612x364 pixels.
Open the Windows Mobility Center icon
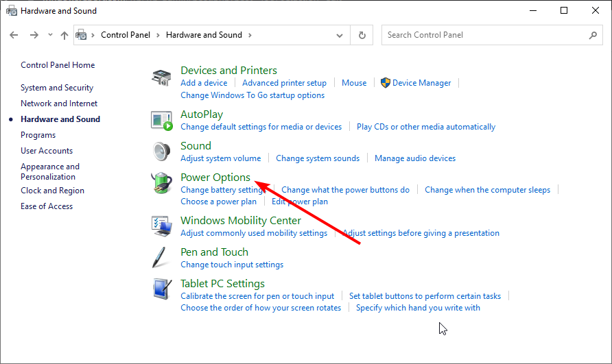pyautogui.click(x=161, y=226)
